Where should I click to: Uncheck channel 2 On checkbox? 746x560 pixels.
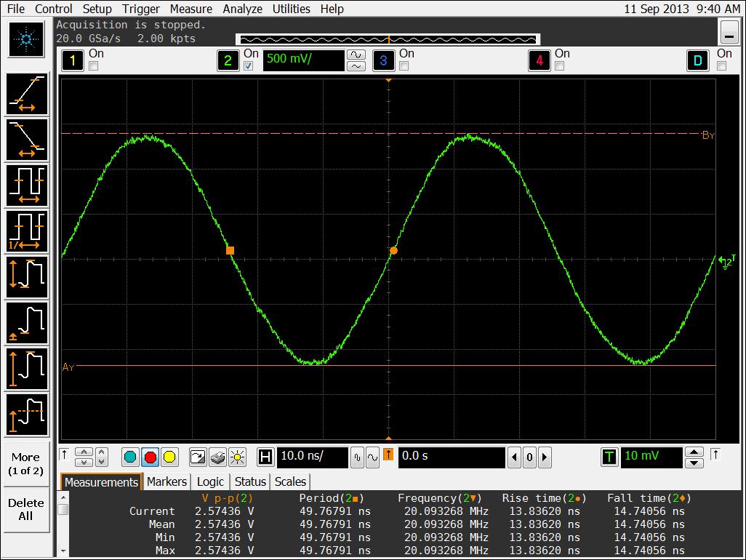point(249,66)
